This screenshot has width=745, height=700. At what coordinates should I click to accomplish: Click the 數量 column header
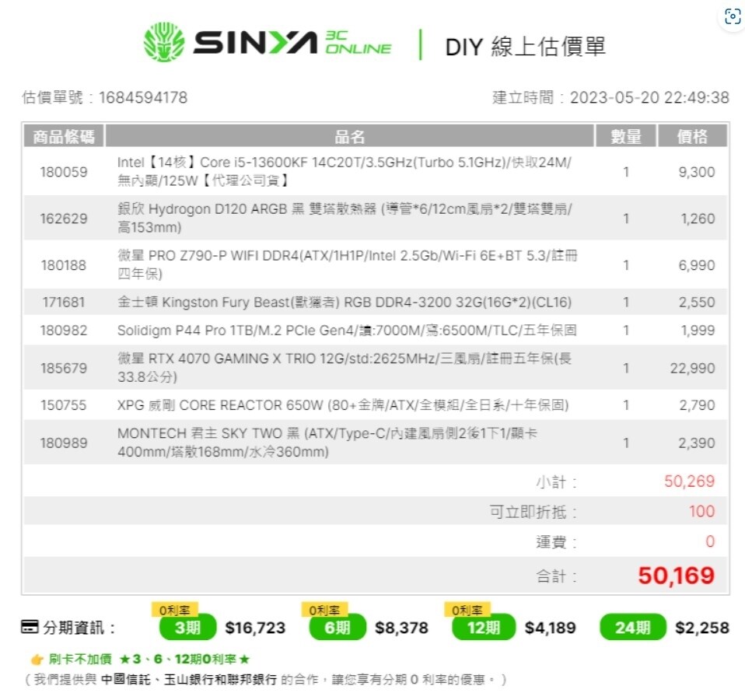[626, 136]
